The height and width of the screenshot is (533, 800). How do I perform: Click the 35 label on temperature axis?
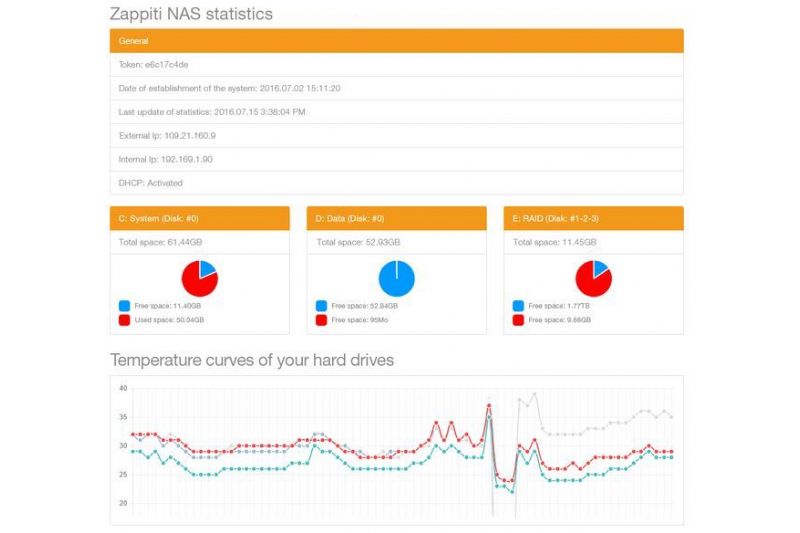coord(123,417)
